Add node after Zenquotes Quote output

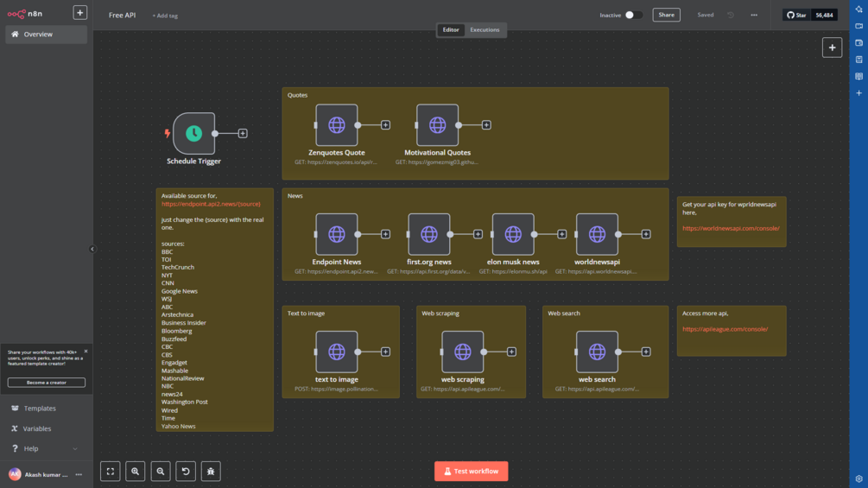coord(386,125)
